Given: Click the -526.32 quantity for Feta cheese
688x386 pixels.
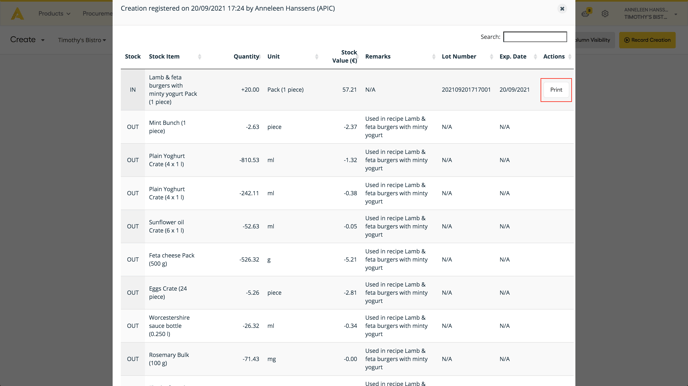Looking at the screenshot, I should coord(249,259).
